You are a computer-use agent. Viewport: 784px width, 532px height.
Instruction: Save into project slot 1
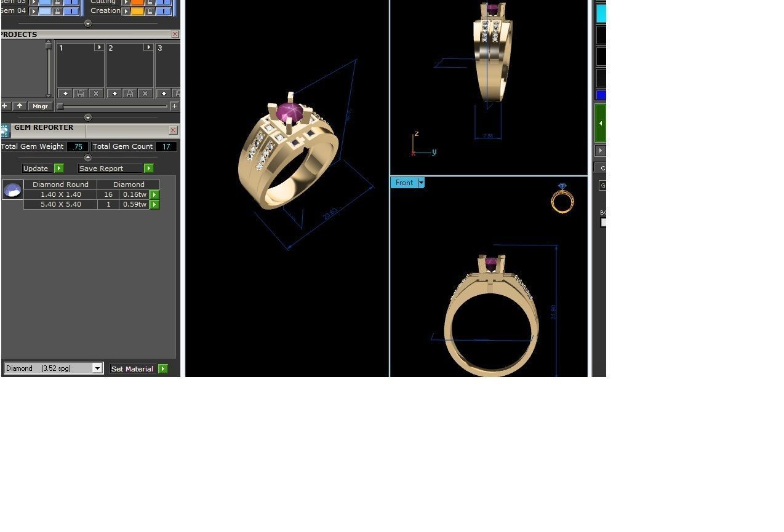click(81, 93)
